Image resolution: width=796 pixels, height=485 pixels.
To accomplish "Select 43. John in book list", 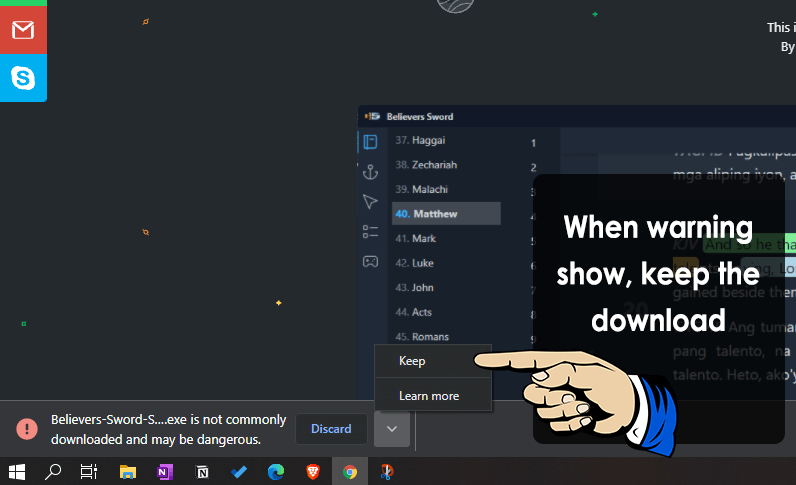I will (415, 287).
